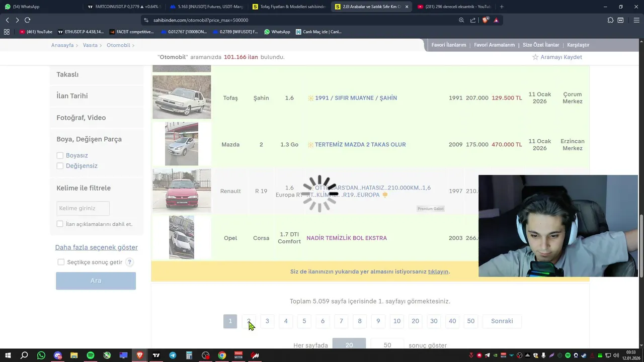This screenshot has width=644, height=362.
Task: Open the bookmarks apps grid icon
Action: [7, 32]
